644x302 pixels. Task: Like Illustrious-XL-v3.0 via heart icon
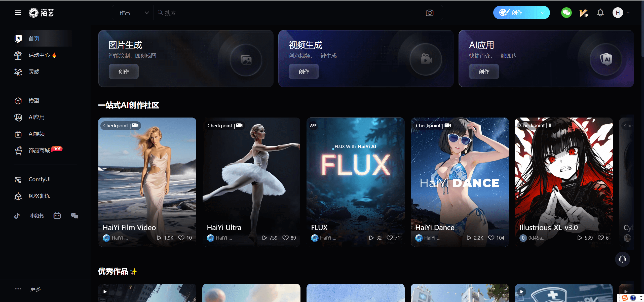point(601,238)
